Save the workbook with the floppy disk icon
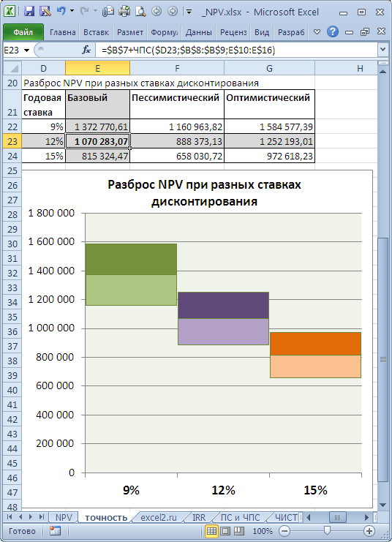Screen dimensions: 392x542 coord(29,12)
